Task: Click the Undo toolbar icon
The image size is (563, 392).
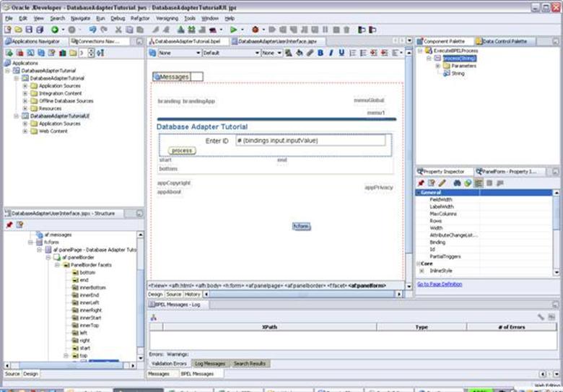Action: [92, 30]
